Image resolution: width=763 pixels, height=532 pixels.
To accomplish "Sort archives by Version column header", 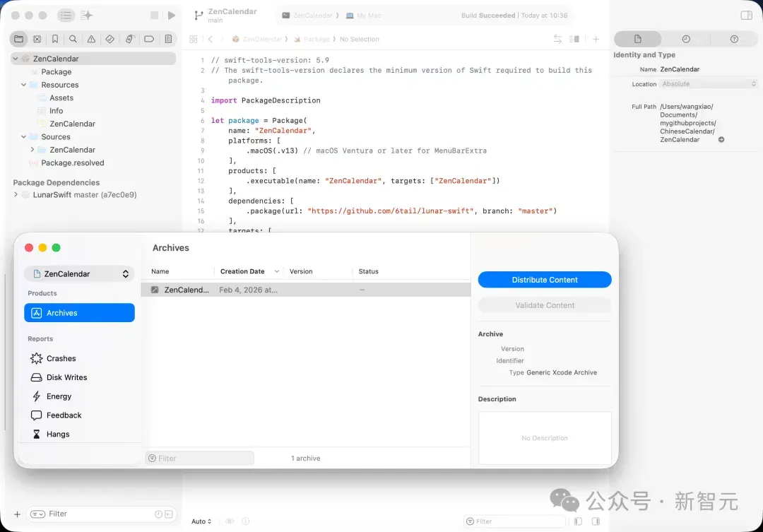I will coord(301,271).
